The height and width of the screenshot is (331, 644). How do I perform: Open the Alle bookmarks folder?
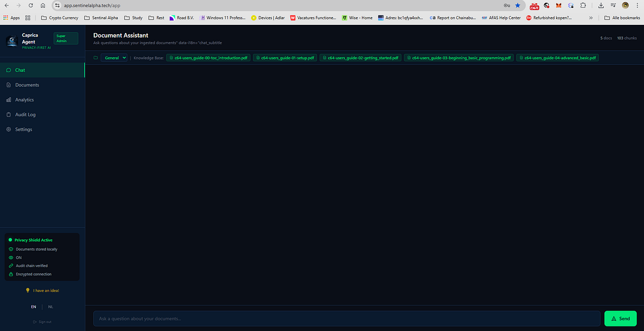pyautogui.click(x=622, y=18)
